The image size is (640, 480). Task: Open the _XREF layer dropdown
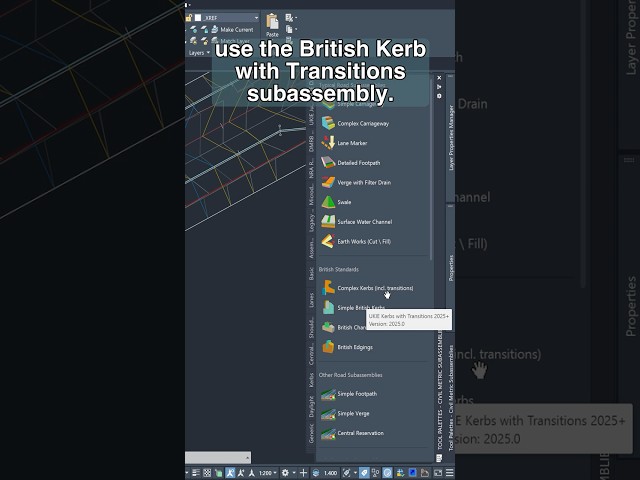pos(256,18)
